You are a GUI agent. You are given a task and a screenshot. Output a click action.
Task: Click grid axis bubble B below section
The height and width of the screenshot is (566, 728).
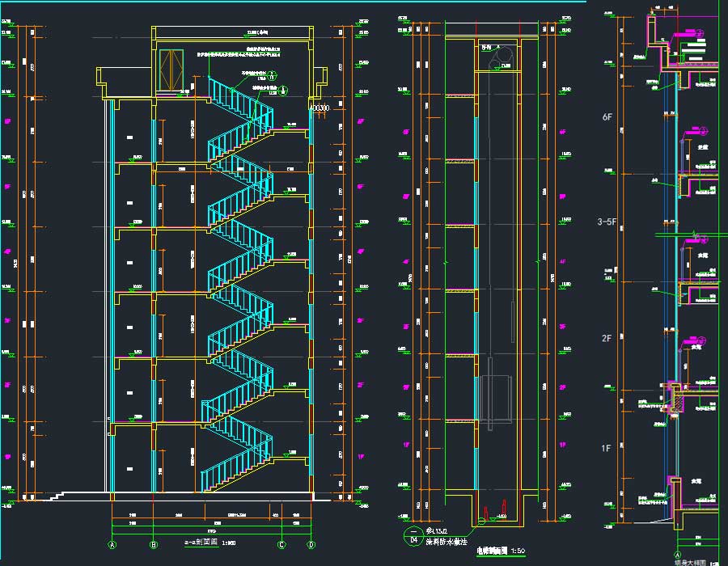[x=154, y=544]
